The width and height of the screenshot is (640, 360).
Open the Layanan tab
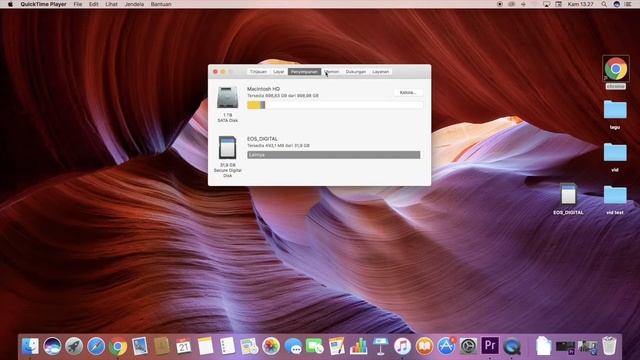click(x=381, y=72)
